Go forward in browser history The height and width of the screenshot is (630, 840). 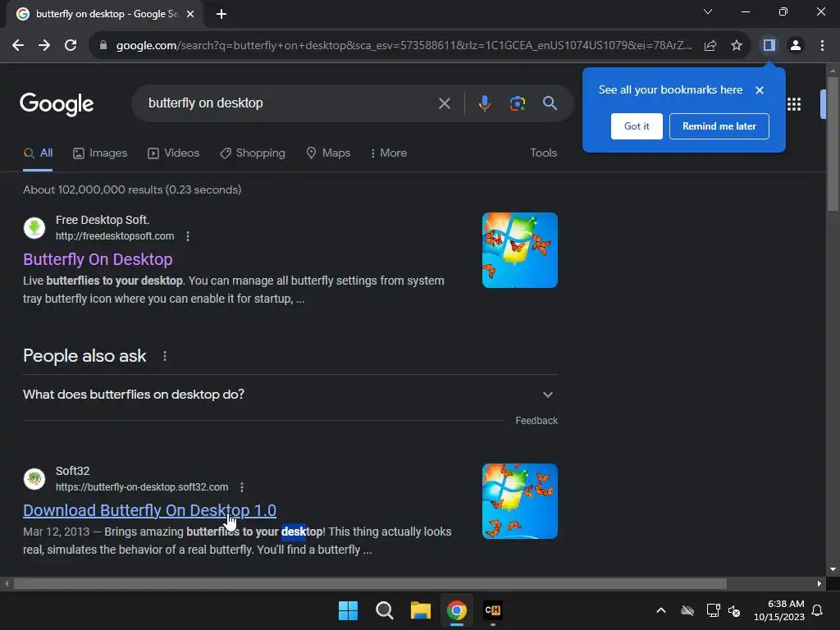[44, 46]
